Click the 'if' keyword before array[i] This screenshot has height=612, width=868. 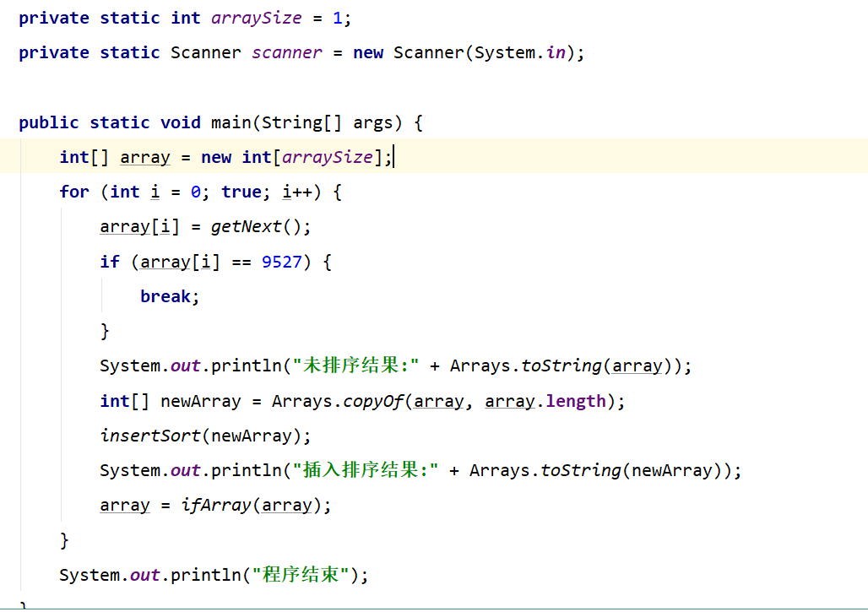point(110,262)
